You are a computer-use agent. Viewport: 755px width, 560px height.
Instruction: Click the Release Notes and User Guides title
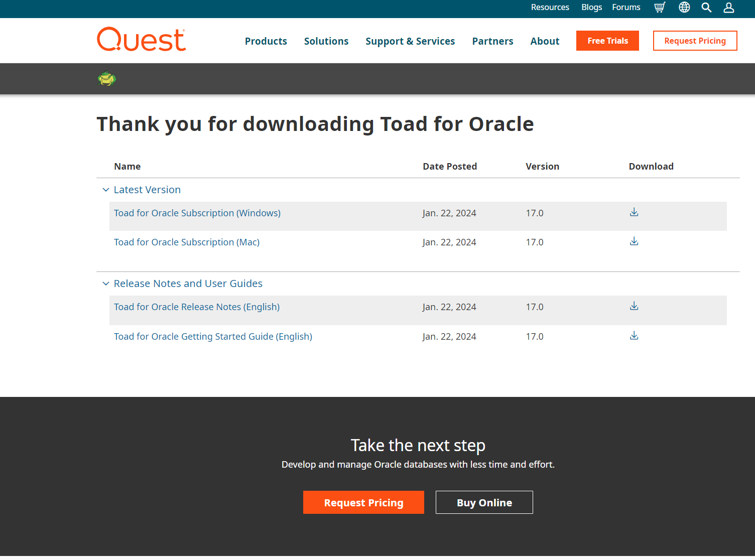tap(188, 284)
